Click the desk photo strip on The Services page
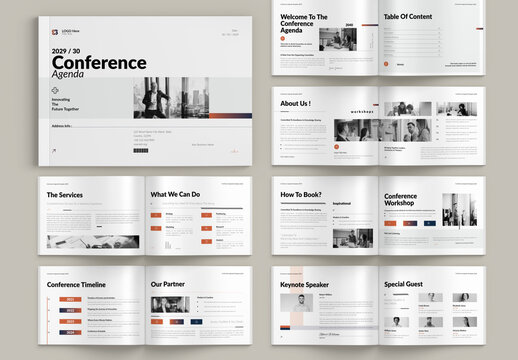 [x=93, y=242]
